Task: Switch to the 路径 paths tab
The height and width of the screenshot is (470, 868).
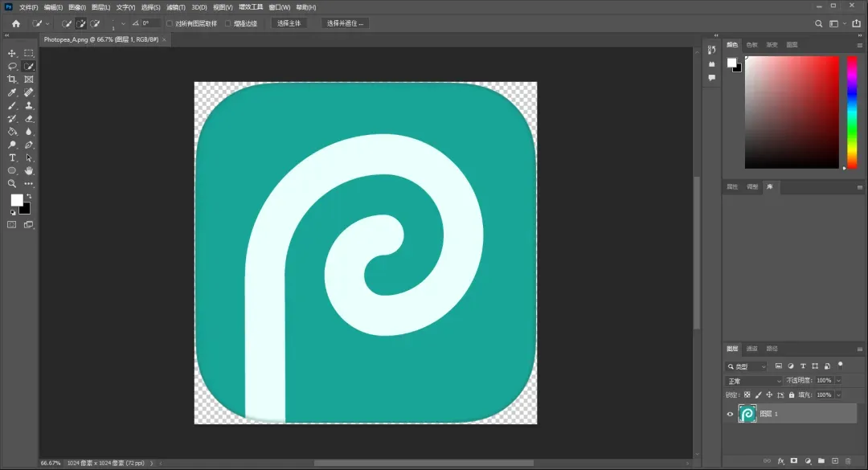Action: (772, 349)
